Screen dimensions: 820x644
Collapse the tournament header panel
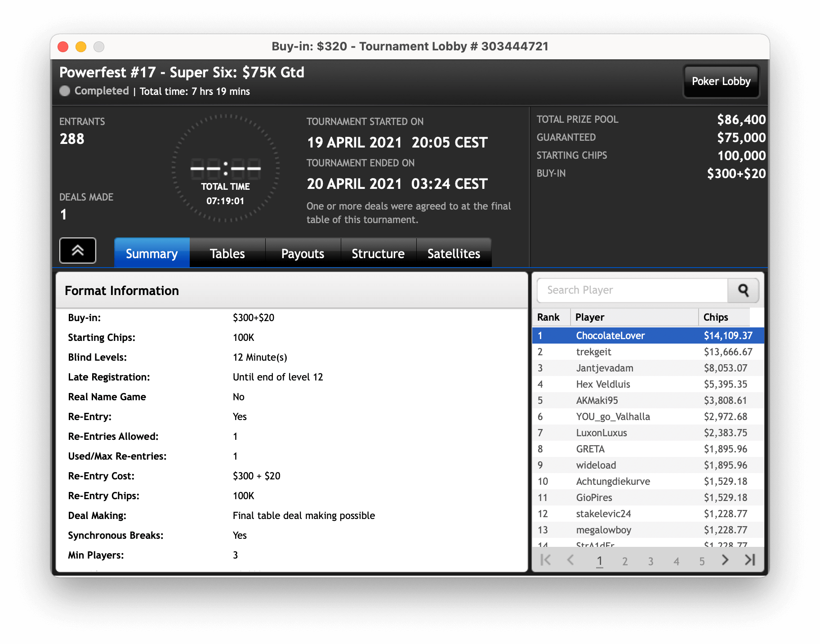coord(78,250)
